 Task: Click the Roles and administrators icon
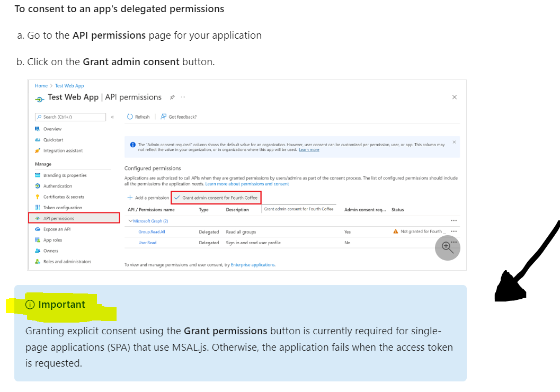38,261
